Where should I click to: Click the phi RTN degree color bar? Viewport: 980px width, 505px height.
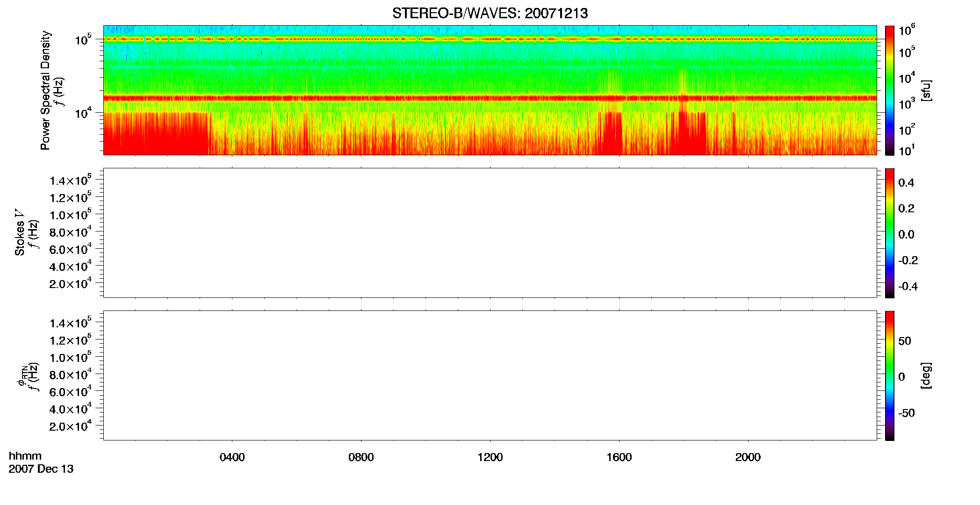click(x=890, y=375)
